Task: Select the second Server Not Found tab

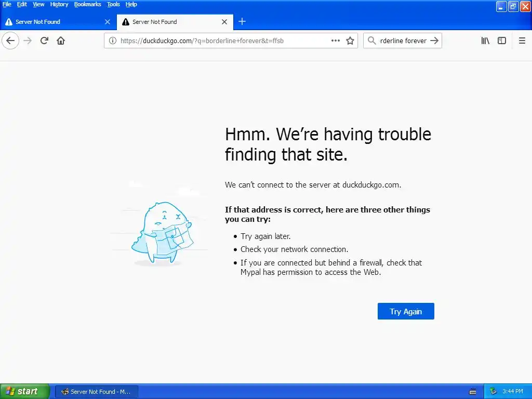Action: (x=175, y=22)
